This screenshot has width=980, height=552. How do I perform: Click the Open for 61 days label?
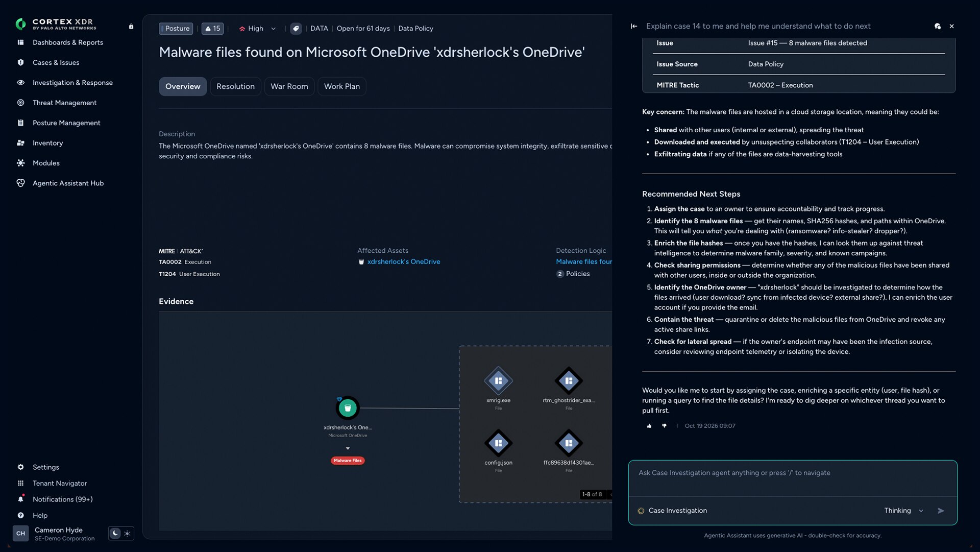pos(363,29)
